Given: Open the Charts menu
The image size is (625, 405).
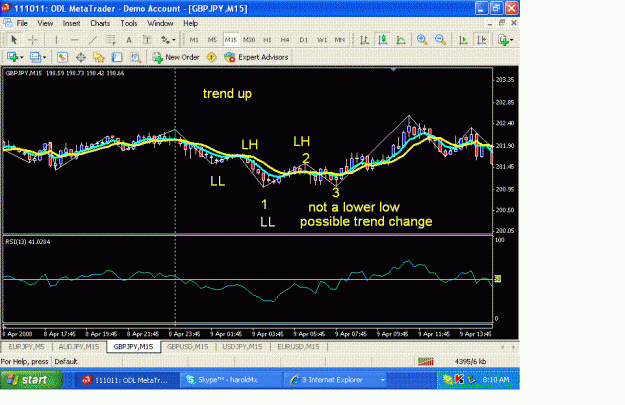Looking at the screenshot, I should click(100, 23).
